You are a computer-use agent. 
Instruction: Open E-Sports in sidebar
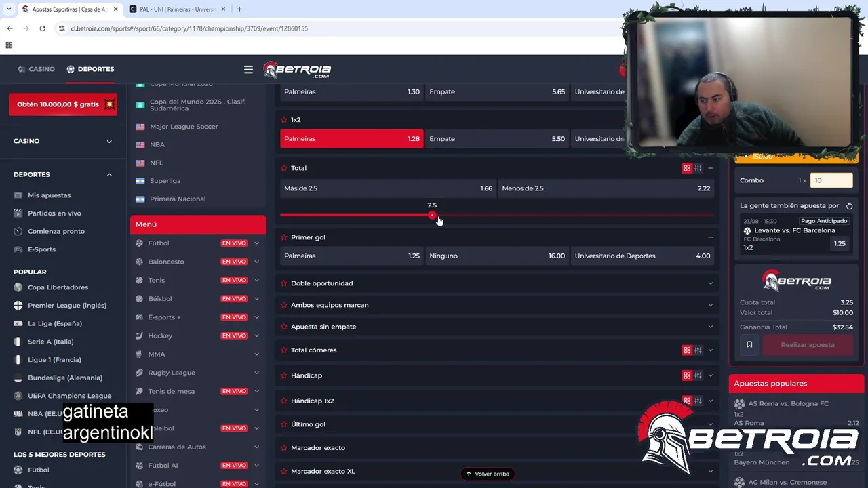(41, 249)
